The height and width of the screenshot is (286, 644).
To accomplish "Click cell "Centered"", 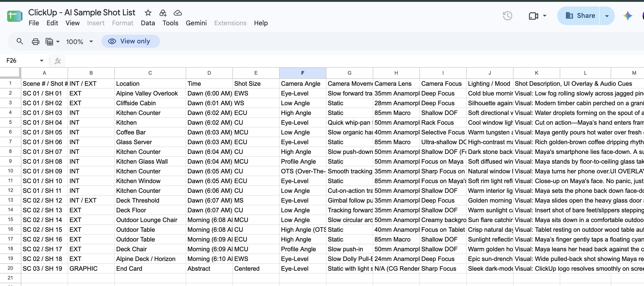I will click(256, 268).
